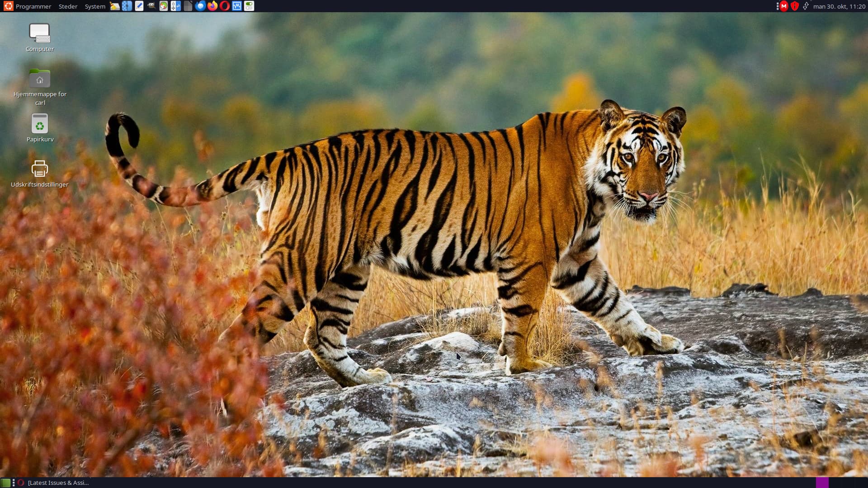Open the toggle-switch settings launcher icon
The width and height of the screenshot is (868, 488).
pyautogui.click(x=249, y=6)
